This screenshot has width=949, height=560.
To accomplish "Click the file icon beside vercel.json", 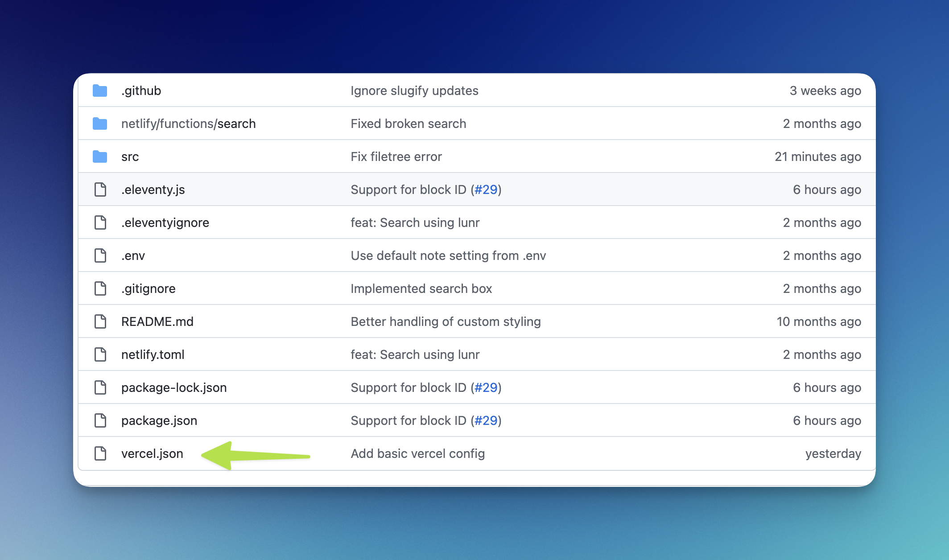I will (100, 453).
